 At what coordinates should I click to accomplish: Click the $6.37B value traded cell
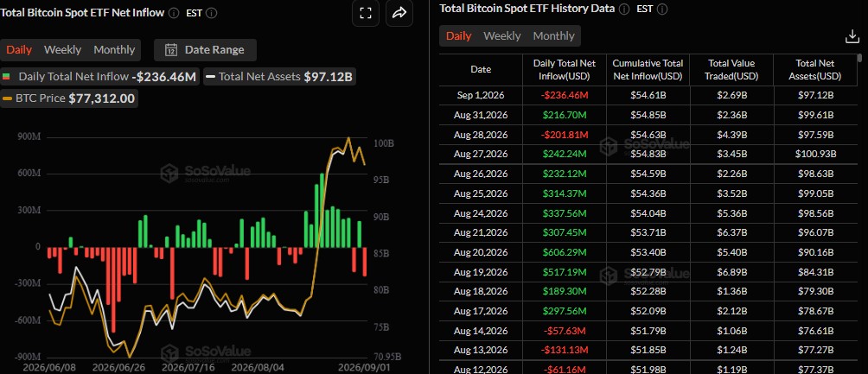731,233
